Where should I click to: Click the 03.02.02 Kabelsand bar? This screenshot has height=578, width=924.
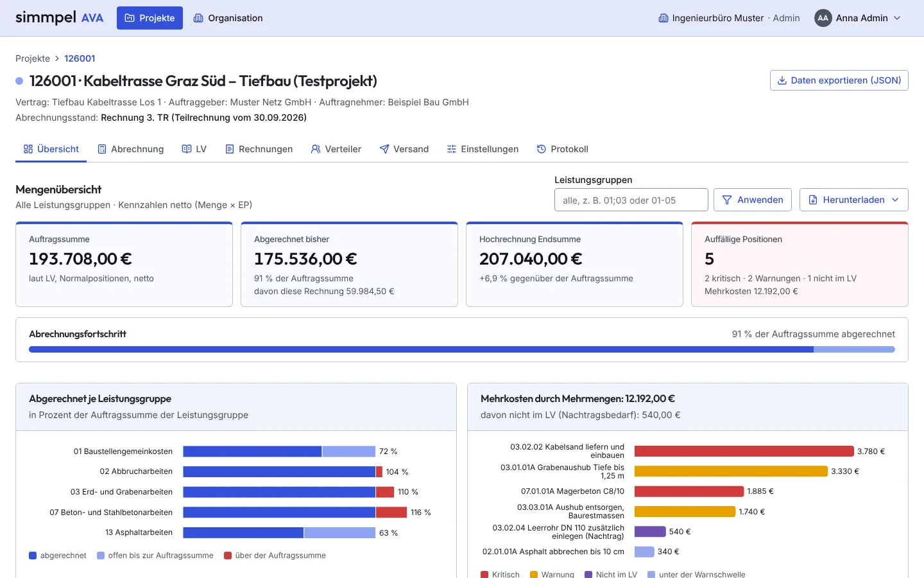tap(744, 451)
